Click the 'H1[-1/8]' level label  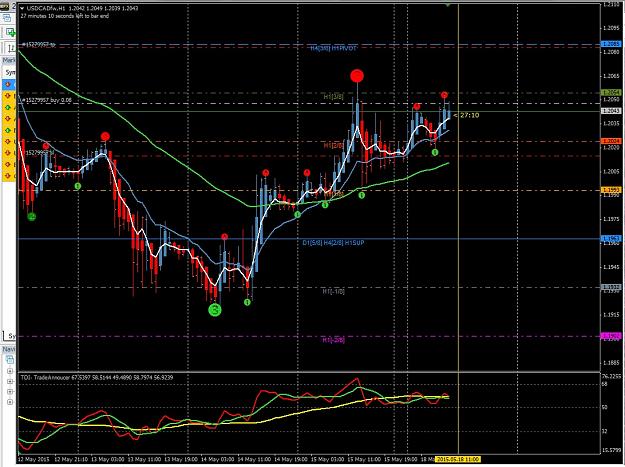tap(333, 292)
